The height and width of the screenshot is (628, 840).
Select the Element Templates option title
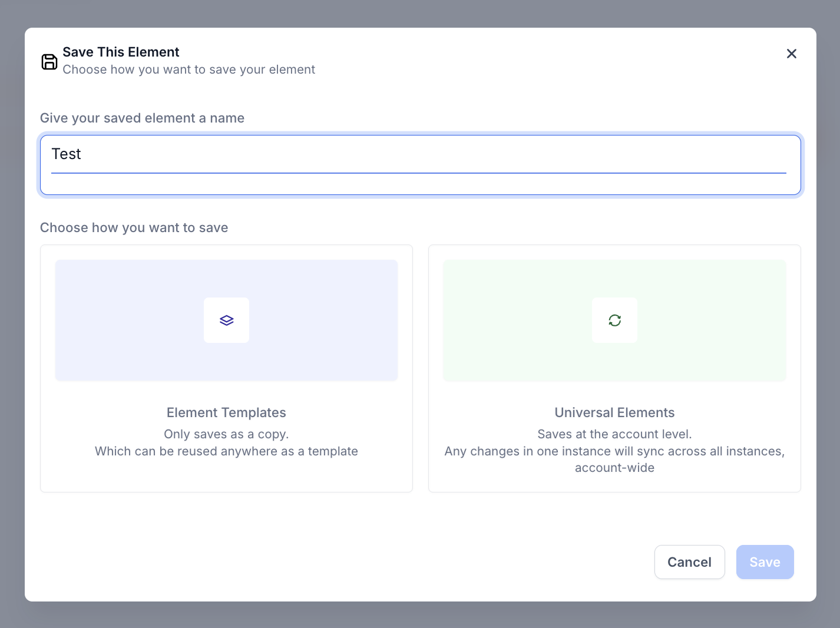pyautogui.click(x=226, y=412)
